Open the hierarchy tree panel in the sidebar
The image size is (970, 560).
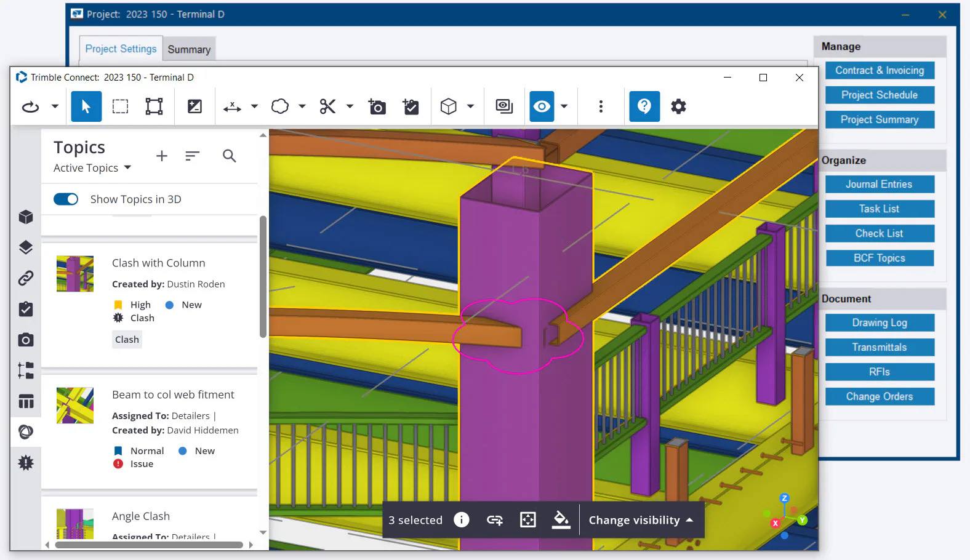click(26, 370)
